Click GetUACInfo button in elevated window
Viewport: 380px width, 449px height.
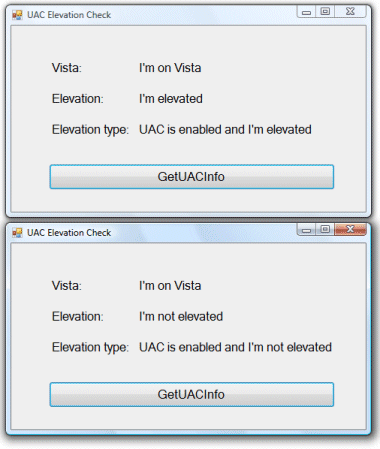coord(192,177)
